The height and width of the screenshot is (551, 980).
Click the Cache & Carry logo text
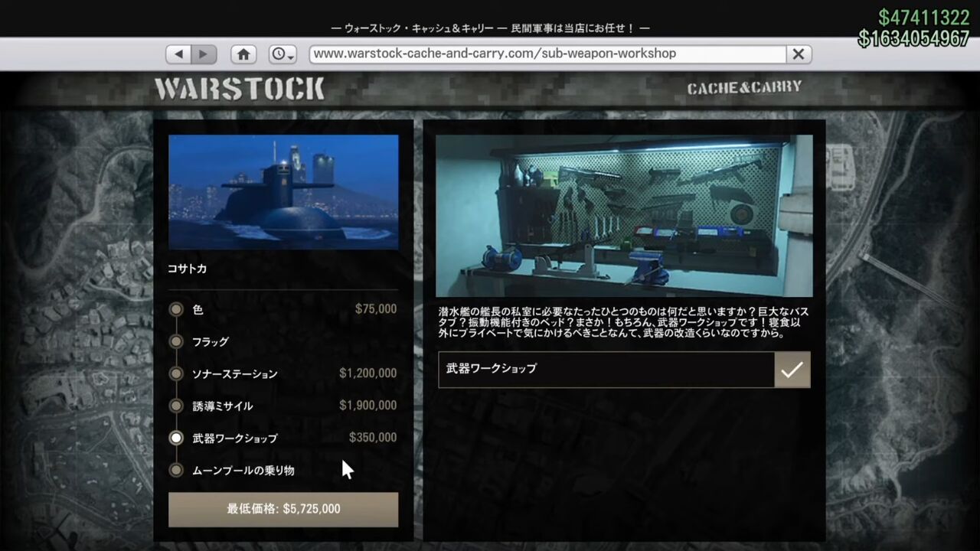pyautogui.click(x=744, y=88)
